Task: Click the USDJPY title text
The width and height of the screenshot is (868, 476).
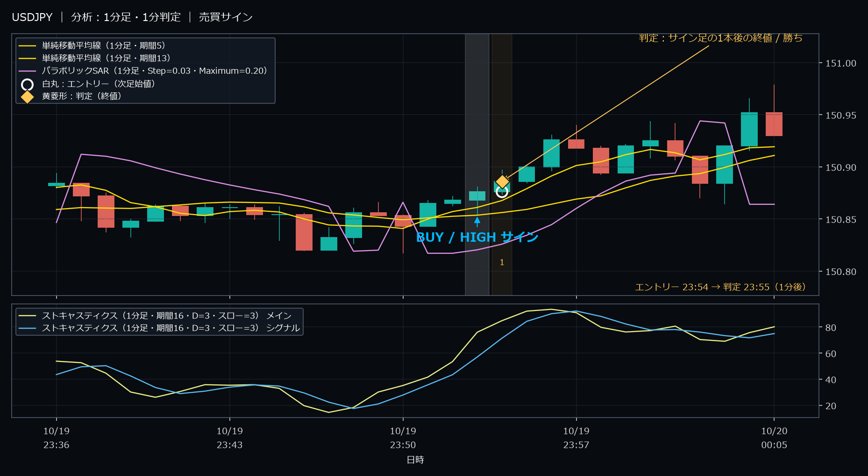Action: pos(32,17)
